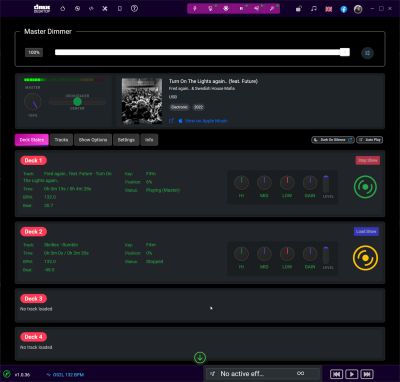The width and height of the screenshot is (400, 382).
Task: Click the speaker icon in purple bar
Action: pyautogui.click(x=241, y=9)
